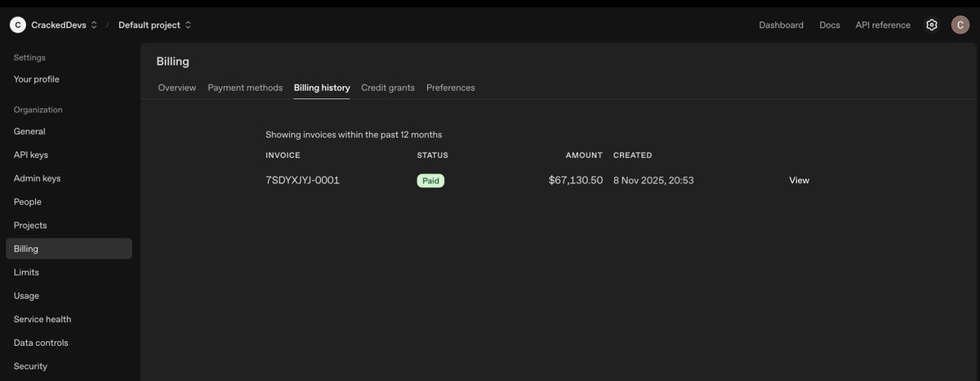This screenshot has width=980, height=381.
Task: Click the AMOUNT column header
Action: 584,155
